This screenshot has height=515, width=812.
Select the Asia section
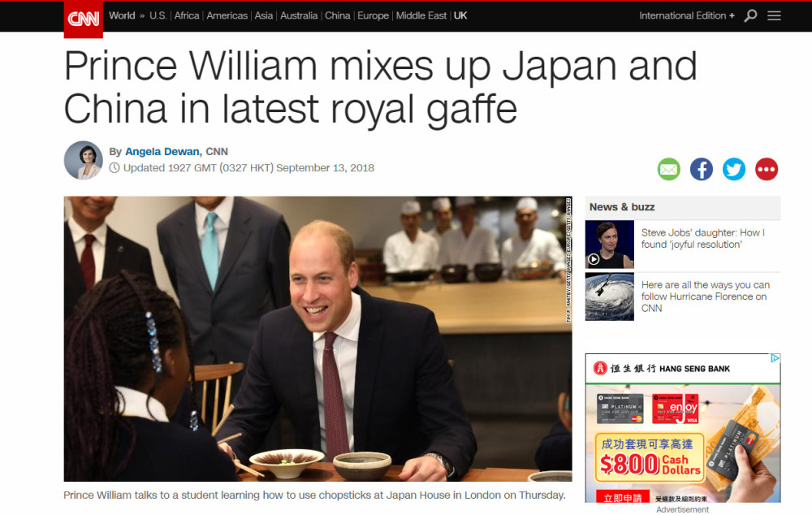click(264, 15)
